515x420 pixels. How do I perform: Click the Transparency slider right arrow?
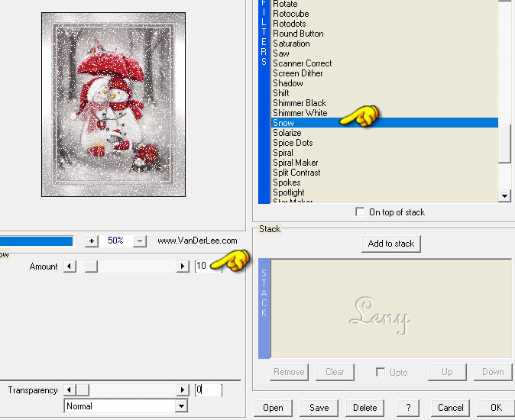click(x=183, y=389)
